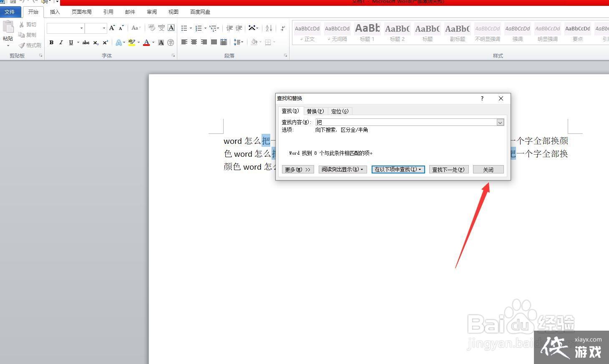Click the Find what input field
The height and width of the screenshot is (364, 609).
(x=406, y=122)
